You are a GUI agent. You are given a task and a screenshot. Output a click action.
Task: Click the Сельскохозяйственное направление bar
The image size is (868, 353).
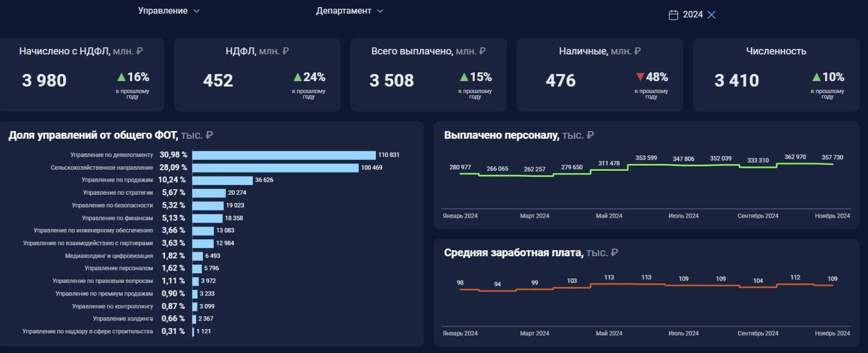275,168
